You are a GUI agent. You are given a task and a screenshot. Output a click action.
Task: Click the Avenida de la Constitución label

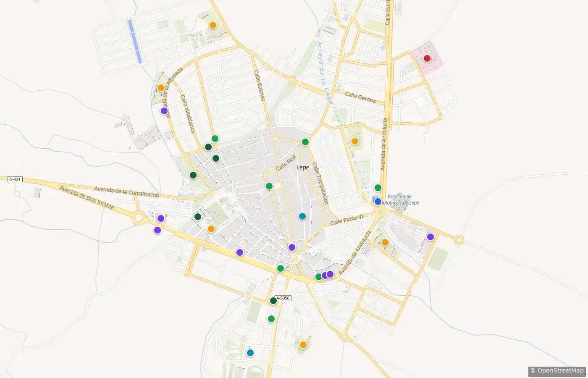126,192
